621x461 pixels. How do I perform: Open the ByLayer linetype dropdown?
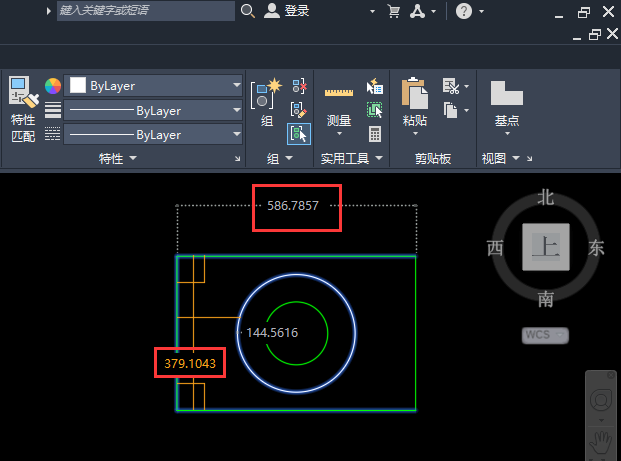pos(153,135)
